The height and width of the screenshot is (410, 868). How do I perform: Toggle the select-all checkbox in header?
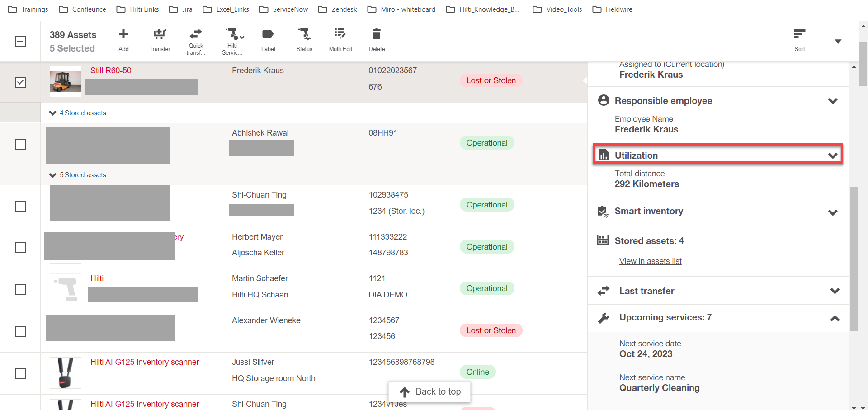(20, 41)
